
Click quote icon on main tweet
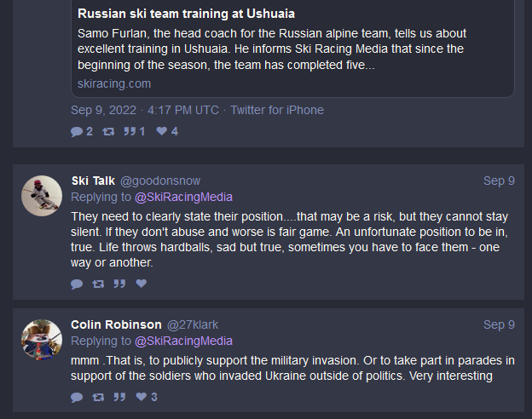coord(130,131)
